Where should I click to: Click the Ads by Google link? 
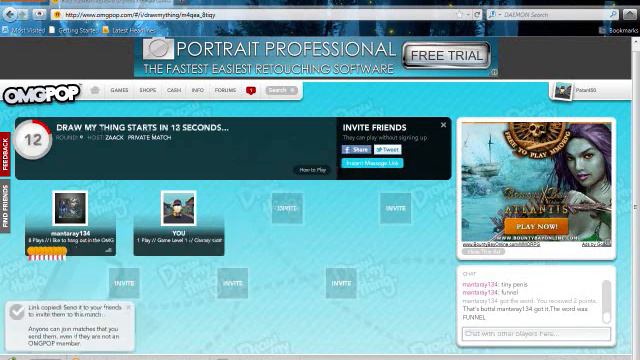(595, 244)
